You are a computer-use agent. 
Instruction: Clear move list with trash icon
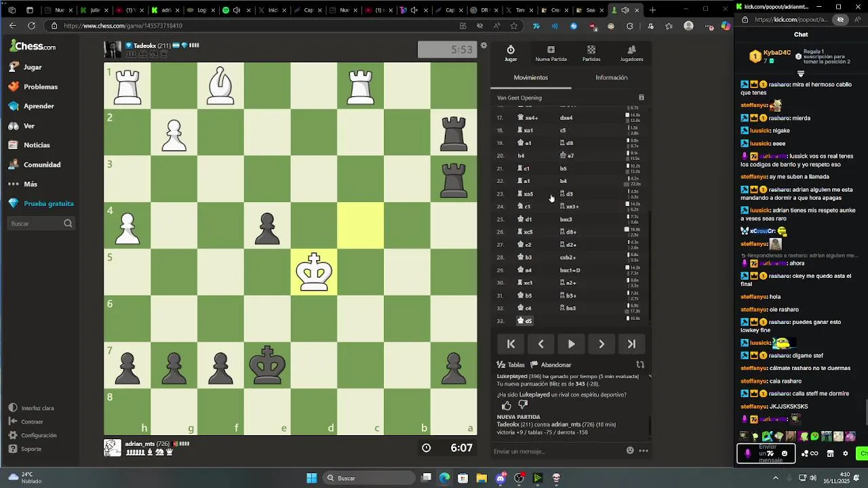coord(642,98)
